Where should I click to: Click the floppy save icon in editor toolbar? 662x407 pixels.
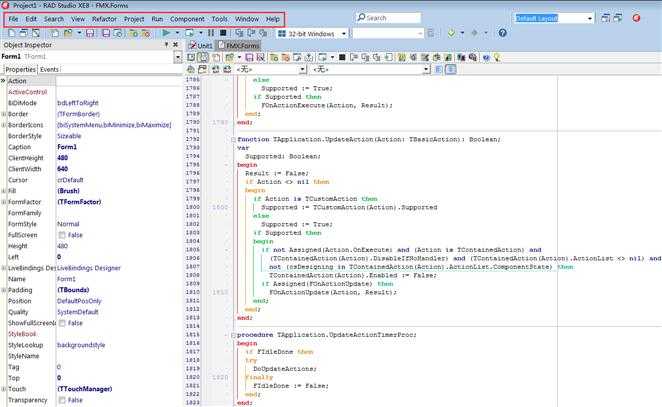[249, 57]
